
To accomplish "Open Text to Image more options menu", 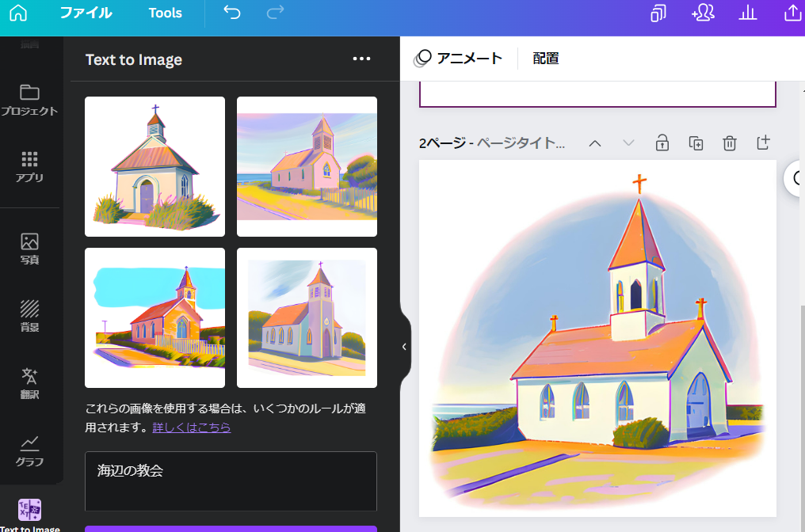I will click(x=361, y=59).
